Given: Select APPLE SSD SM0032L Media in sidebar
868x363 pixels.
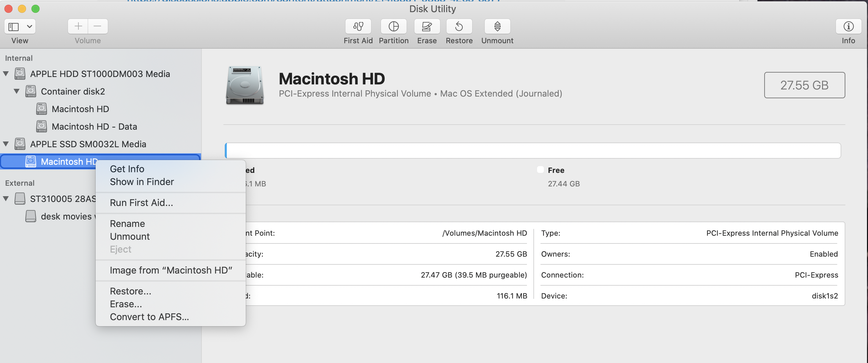Looking at the screenshot, I should [x=100, y=144].
